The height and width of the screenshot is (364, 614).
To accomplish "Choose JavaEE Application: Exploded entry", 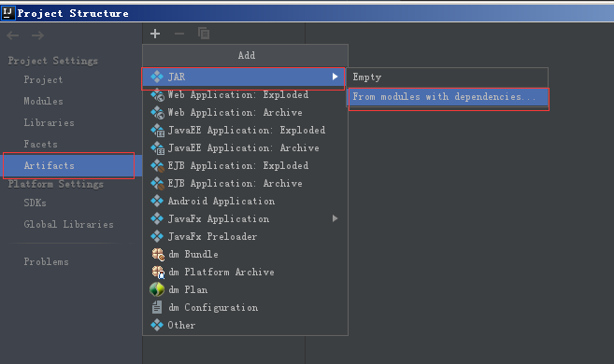I will [245, 130].
